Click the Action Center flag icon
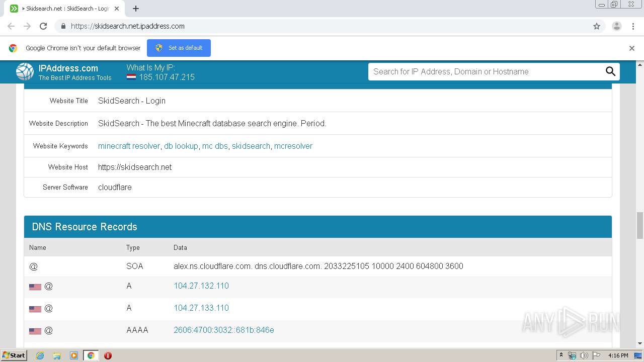Viewport: 644px width, 362px height. click(x=596, y=355)
